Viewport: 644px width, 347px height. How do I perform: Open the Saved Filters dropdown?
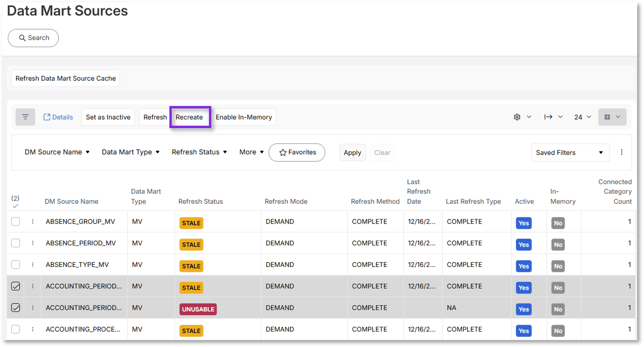(x=570, y=152)
